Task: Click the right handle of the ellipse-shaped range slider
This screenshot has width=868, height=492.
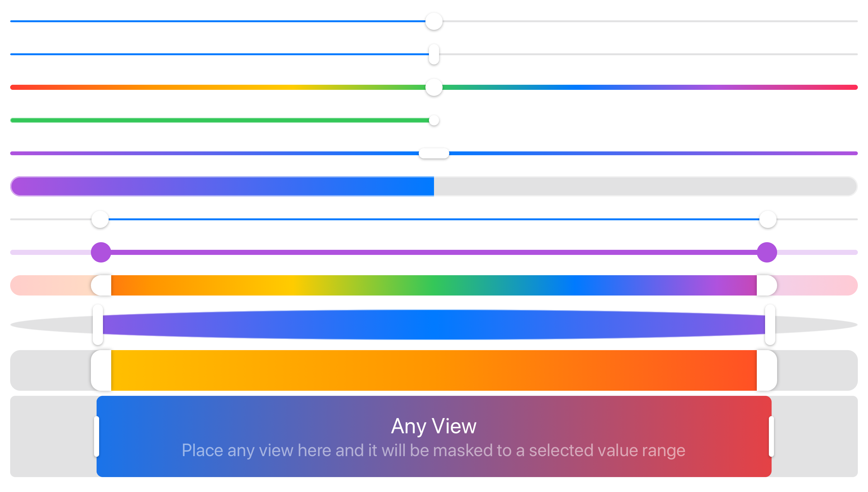Action: 770,325
